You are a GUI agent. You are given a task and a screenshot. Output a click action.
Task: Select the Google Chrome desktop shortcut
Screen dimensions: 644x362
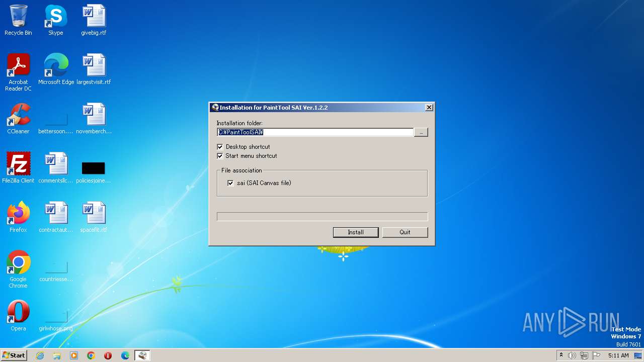point(18,269)
